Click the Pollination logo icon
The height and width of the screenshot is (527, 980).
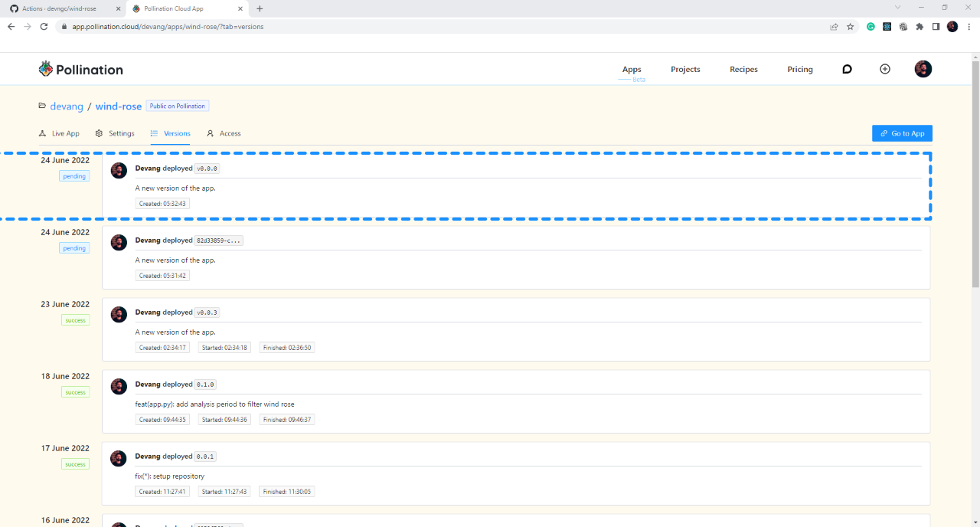(46, 69)
